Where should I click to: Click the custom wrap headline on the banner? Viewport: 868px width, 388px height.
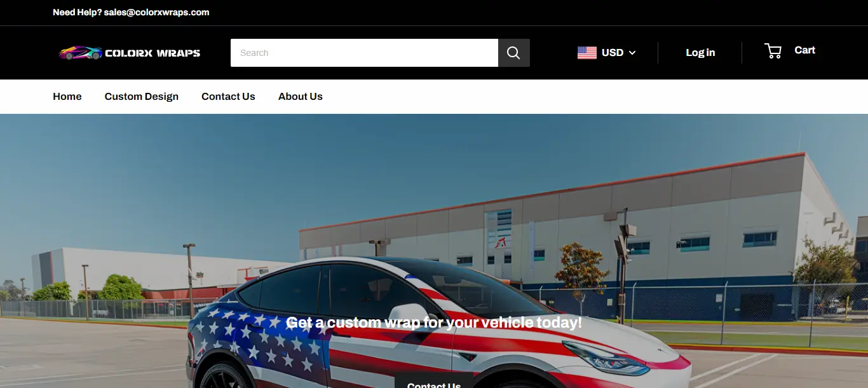(434, 322)
